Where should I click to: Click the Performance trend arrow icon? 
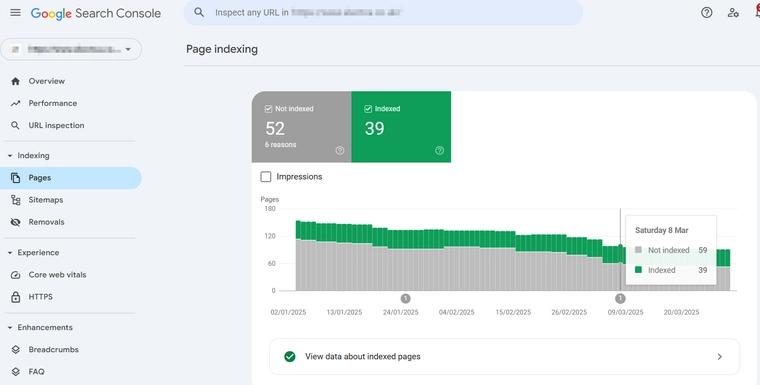pyautogui.click(x=16, y=103)
